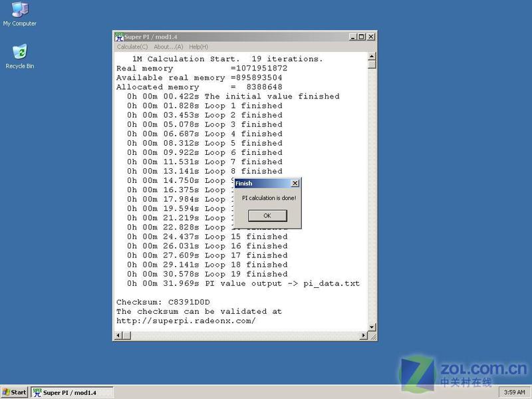Click the vertical scrollbar up arrow
The width and height of the screenshot is (532, 399).
pyautogui.click(x=372, y=57)
